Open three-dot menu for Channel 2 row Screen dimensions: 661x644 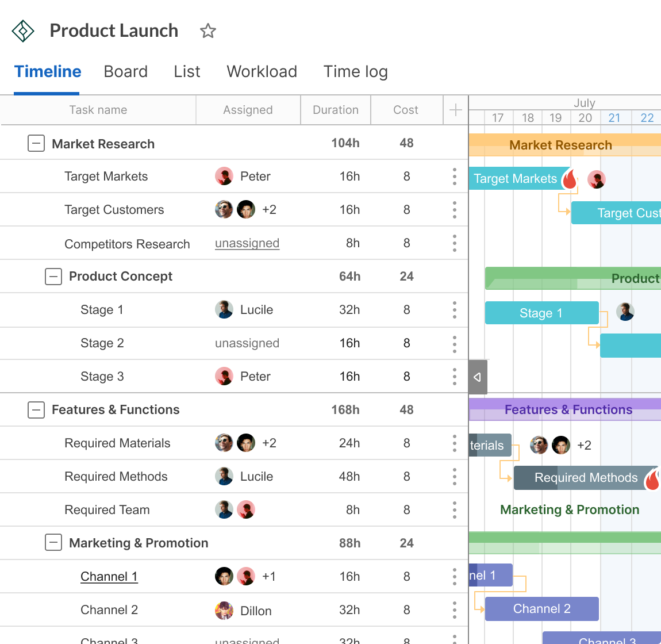coord(454,610)
